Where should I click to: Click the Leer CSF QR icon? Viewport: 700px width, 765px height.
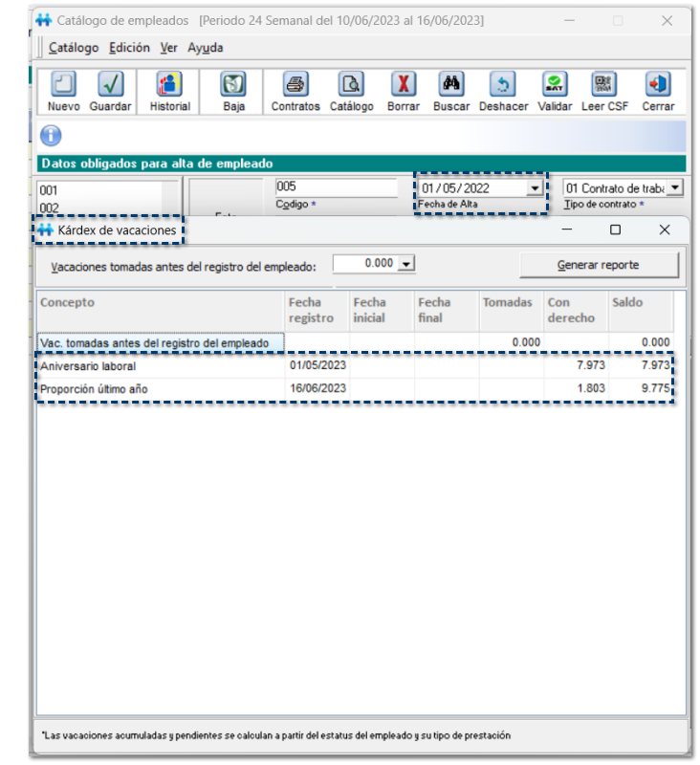[604, 86]
